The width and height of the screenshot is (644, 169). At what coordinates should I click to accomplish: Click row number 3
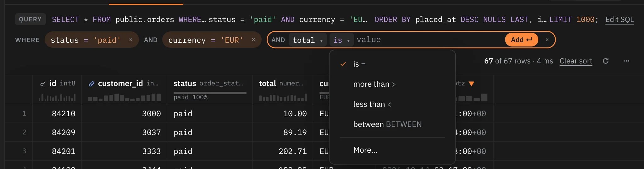pyautogui.click(x=24, y=151)
